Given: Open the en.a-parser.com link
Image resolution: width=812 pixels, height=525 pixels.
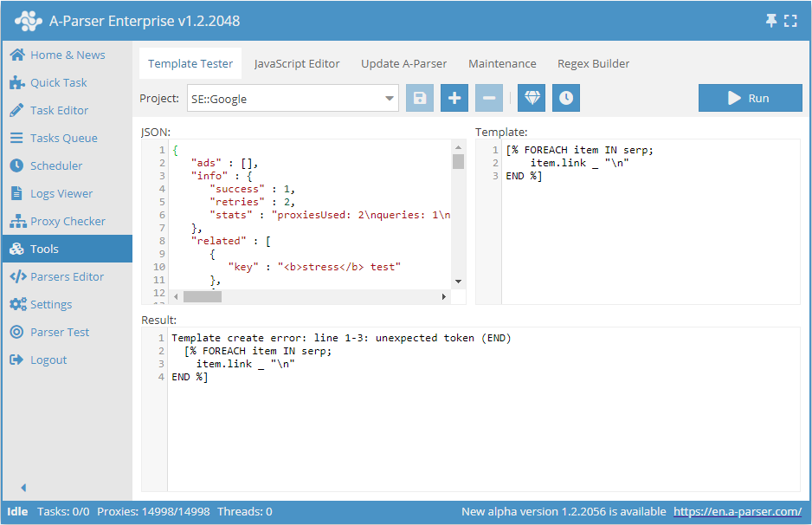Looking at the screenshot, I should (x=738, y=511).
